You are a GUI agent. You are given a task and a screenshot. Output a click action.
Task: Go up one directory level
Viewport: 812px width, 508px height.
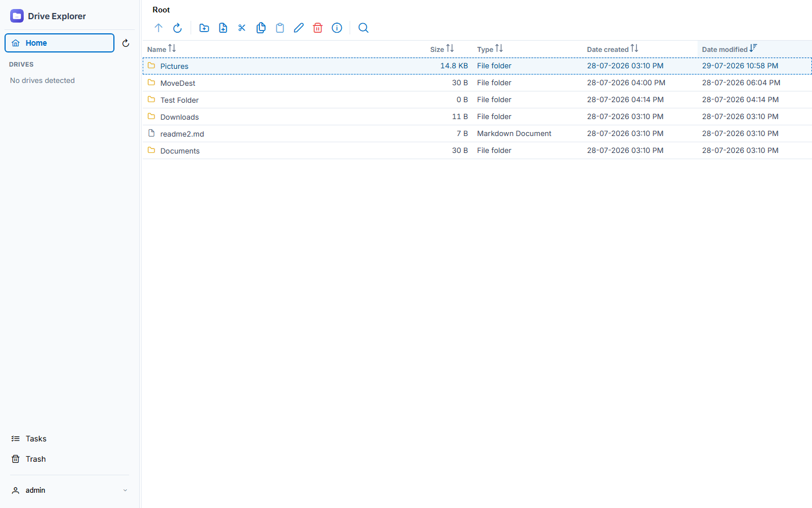158,28
